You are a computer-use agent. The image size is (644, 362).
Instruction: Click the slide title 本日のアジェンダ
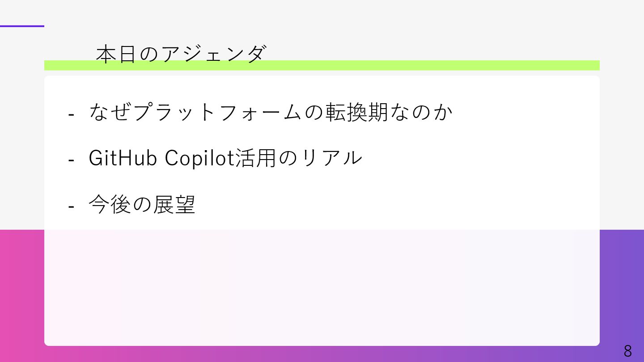(181, 54)
